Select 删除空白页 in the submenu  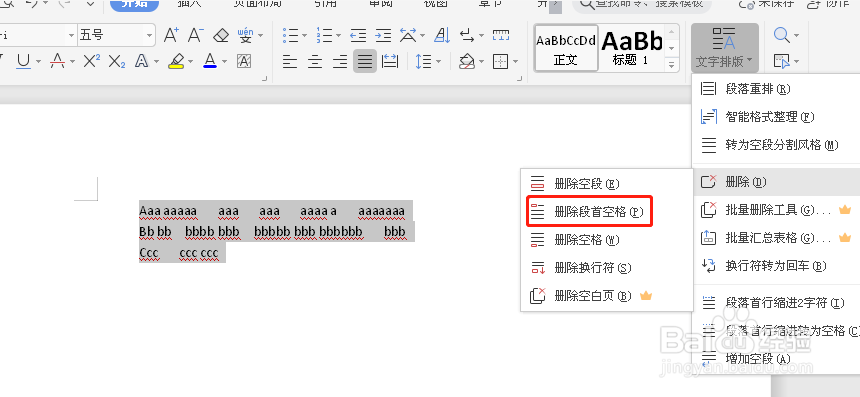[x=606, y=296]
